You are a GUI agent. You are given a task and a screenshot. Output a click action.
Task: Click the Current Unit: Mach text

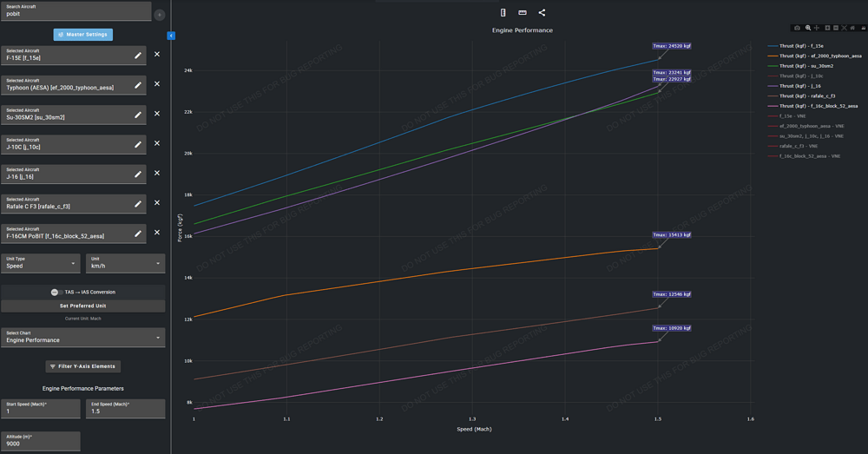point(83,319)
